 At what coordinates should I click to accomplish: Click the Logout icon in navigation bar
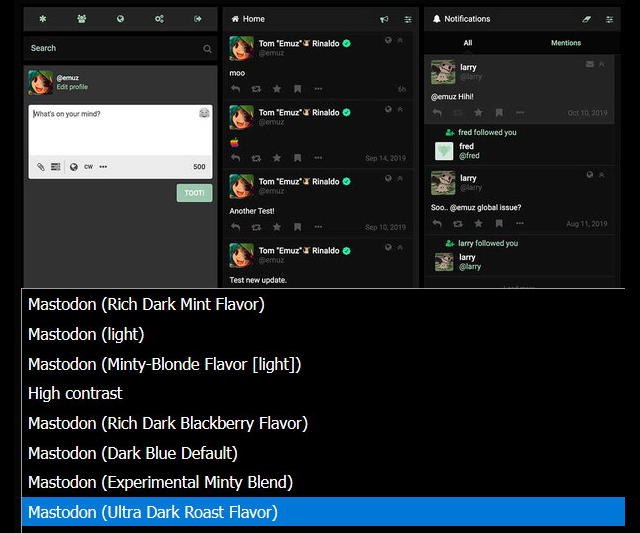pos(198,19)
